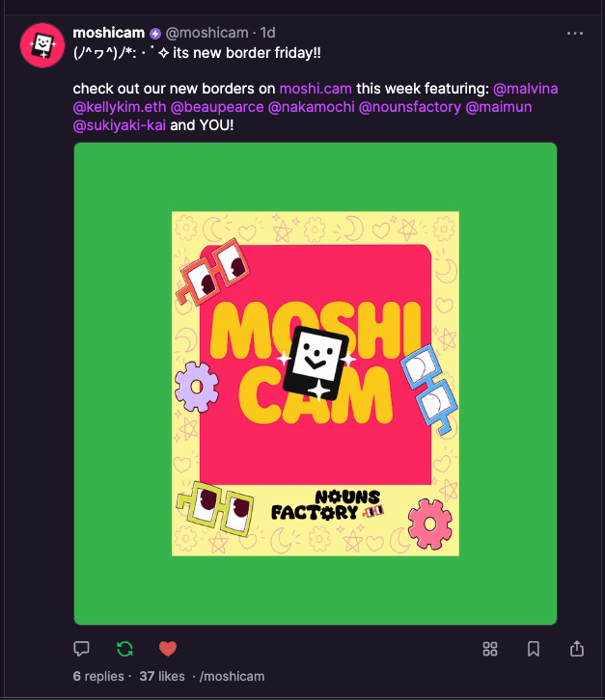Visit @maimun's profile mention

(499, 107)
